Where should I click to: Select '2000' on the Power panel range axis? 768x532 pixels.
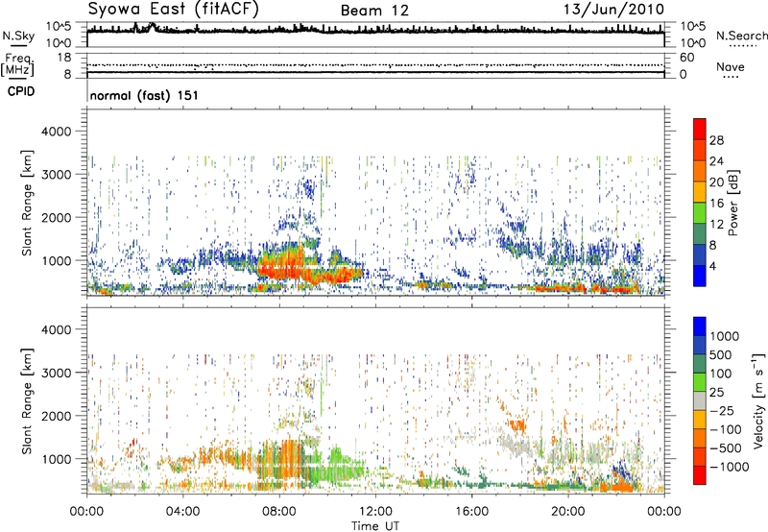click(56, 217)
